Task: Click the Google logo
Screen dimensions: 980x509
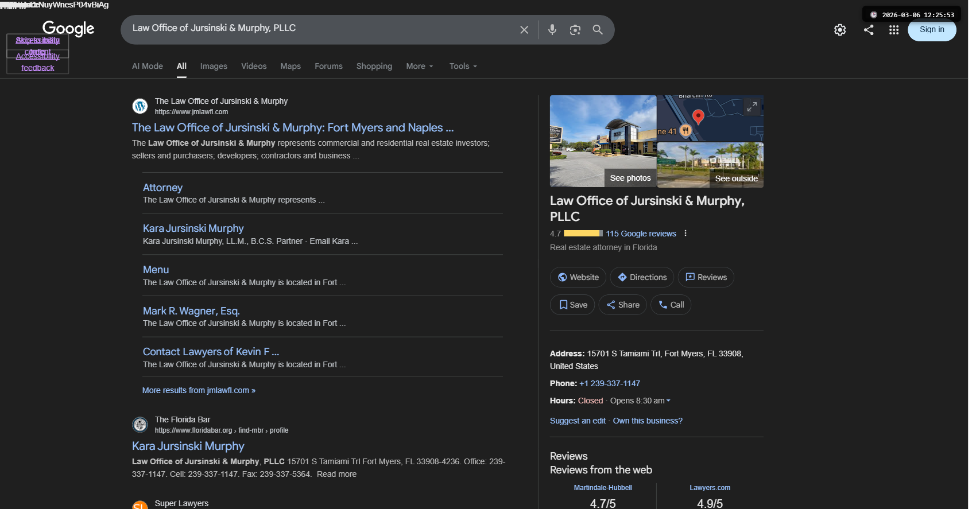Action: [68, 28]
